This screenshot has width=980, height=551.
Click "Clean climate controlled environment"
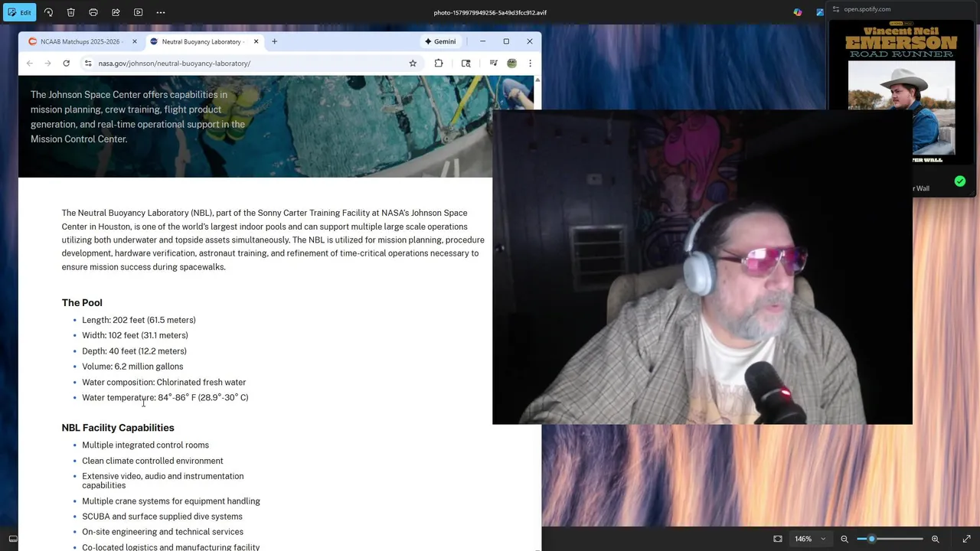point(152,461)
